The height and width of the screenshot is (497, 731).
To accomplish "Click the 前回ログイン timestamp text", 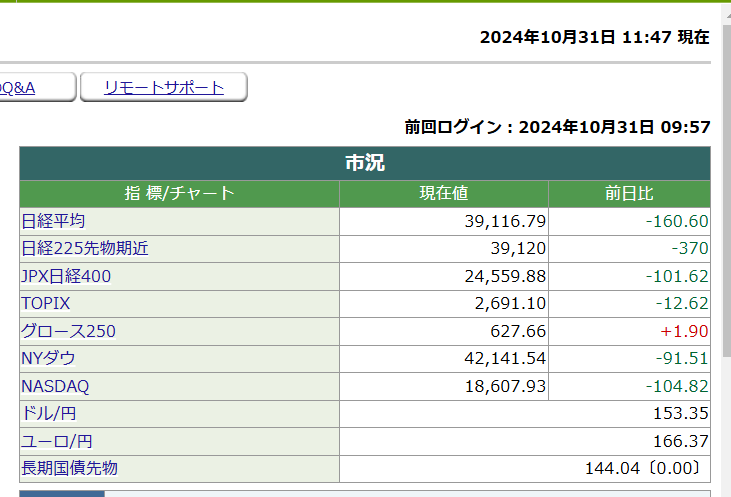I will [557, 127].
